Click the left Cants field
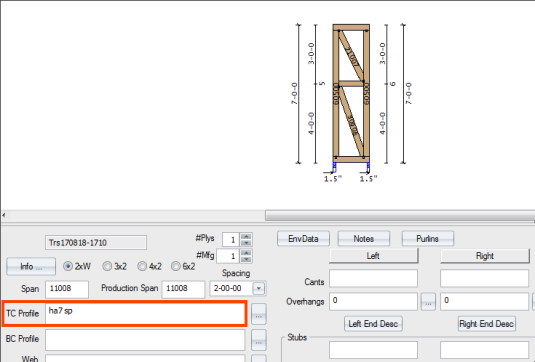The height and width of the screenshot is (362, 535). [x=373, y=278]
